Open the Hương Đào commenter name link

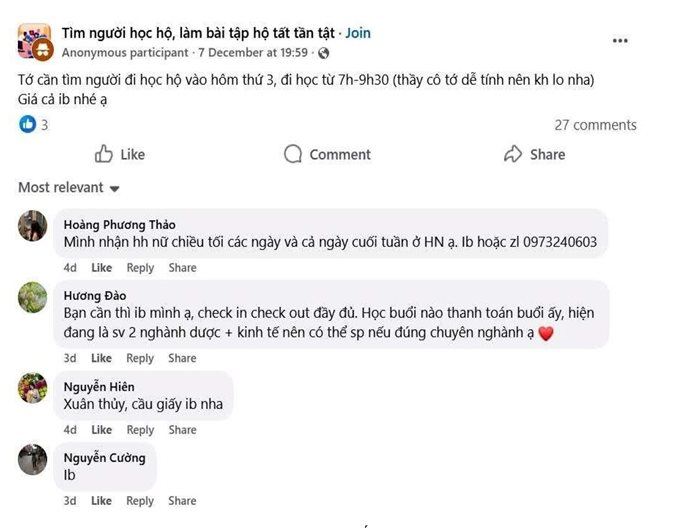point(95,296)
